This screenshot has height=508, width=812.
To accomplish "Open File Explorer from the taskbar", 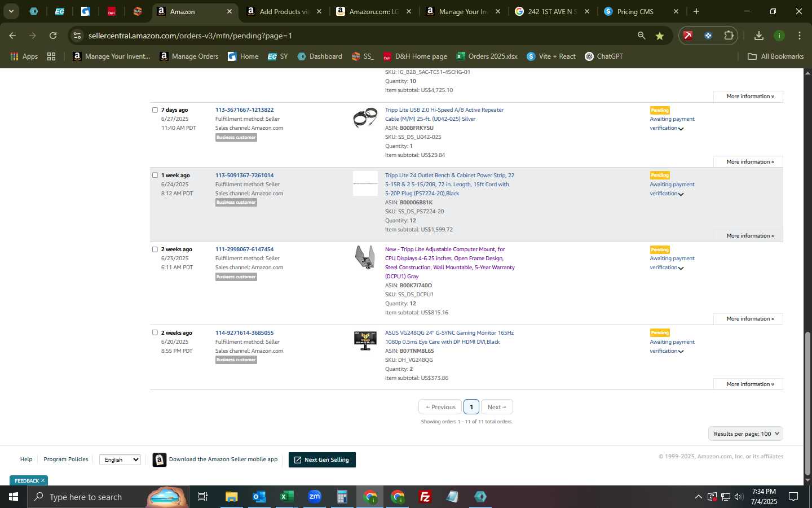I will click(231, 497).
